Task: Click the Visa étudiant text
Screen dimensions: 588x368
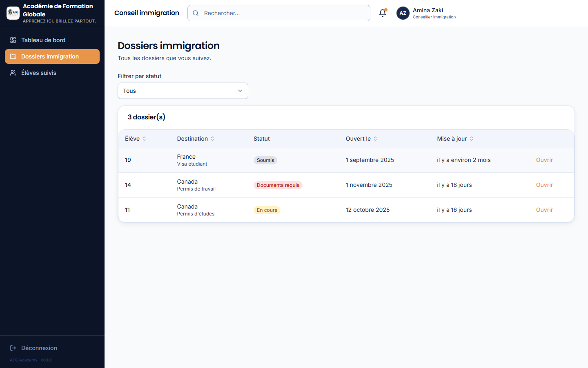Action: click(192, 164)
